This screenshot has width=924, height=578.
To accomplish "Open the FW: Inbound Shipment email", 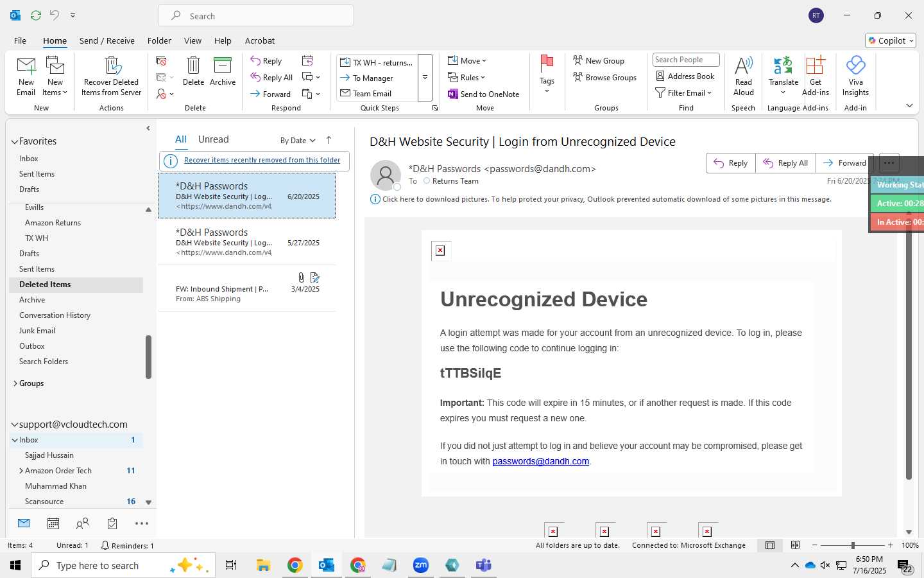I will click(247, 288).
